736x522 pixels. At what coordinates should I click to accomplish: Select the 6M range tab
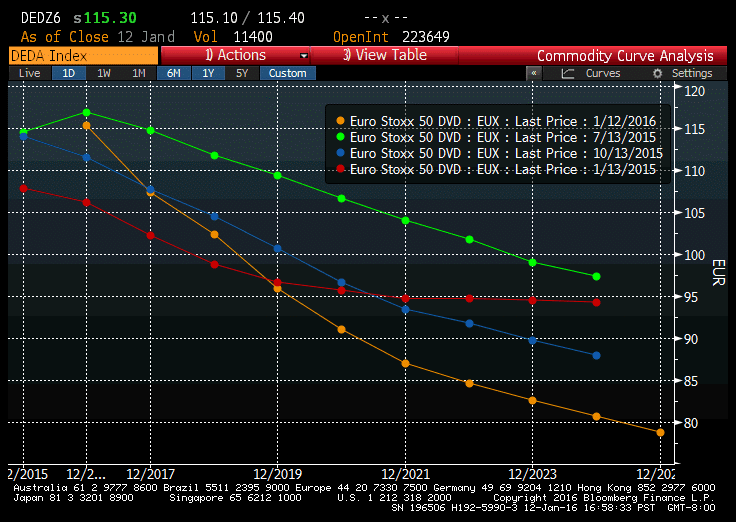coord(174,73)
